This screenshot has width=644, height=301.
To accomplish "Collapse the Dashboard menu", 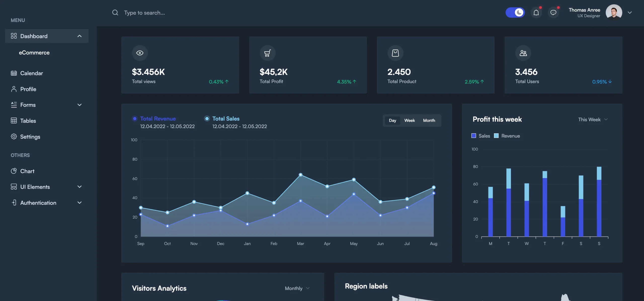I will (80, 36).
